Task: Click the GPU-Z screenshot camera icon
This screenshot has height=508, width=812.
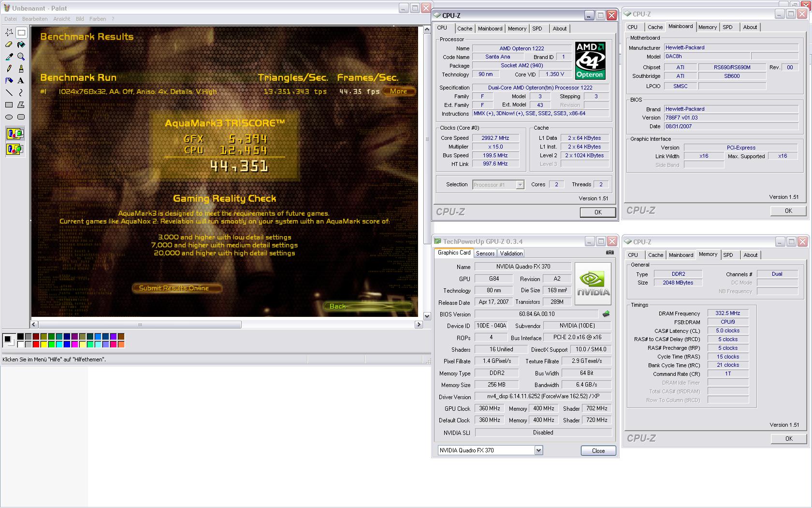Action: click(610, 253)
